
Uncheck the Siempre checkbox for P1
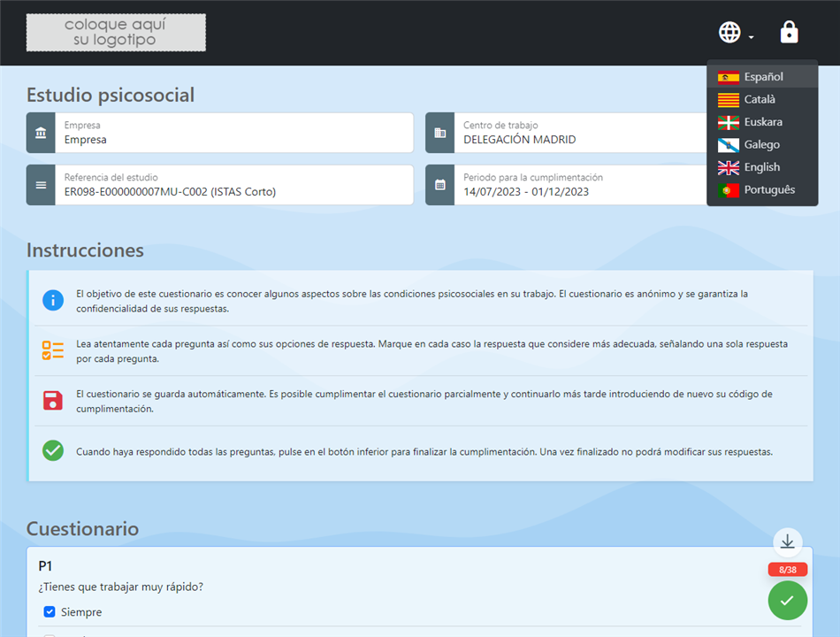tap(50, 611)
